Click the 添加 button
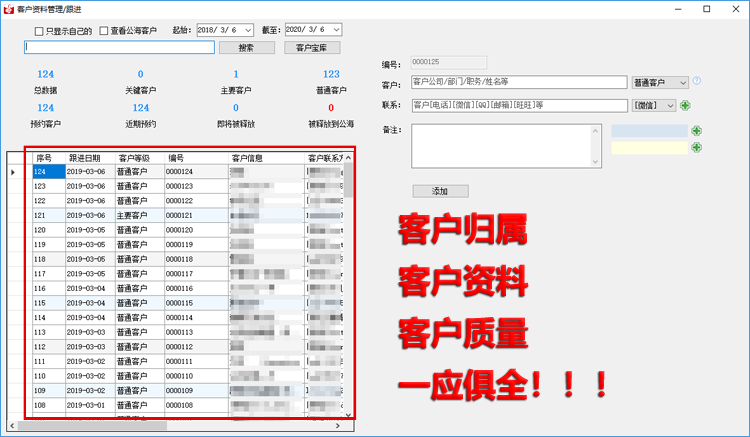This screenshot has height=437, width=750. point(440,190)
